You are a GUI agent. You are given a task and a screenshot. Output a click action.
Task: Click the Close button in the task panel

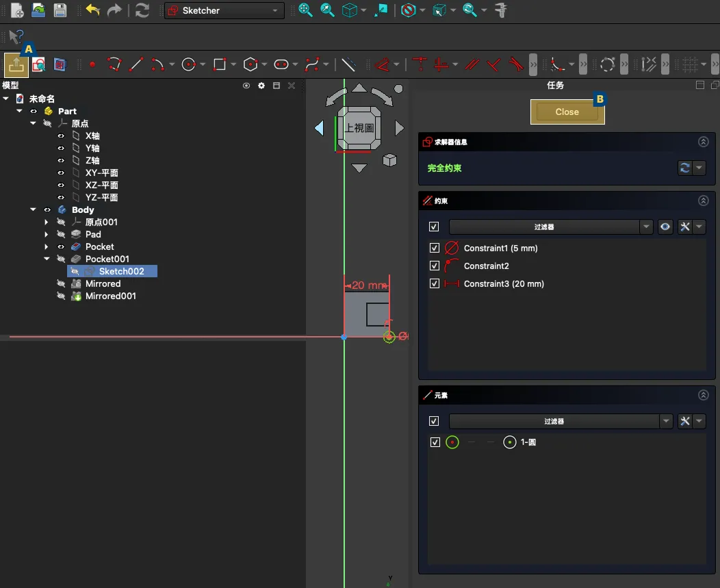click(567, 112)
